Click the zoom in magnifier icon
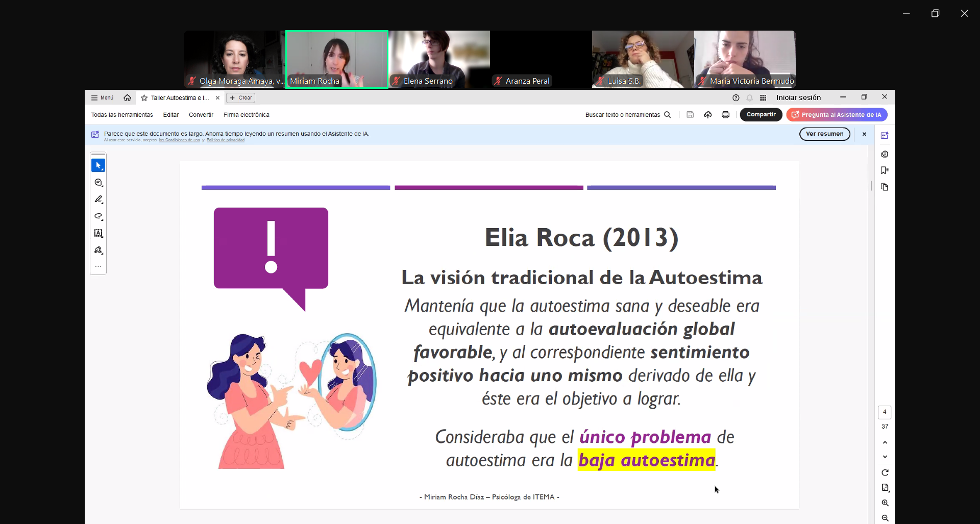 [885, 503]
